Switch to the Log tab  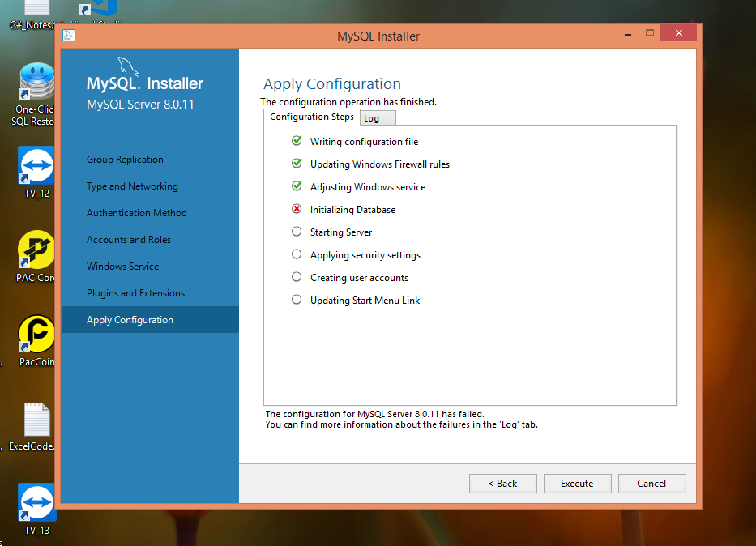pos(378,118)
